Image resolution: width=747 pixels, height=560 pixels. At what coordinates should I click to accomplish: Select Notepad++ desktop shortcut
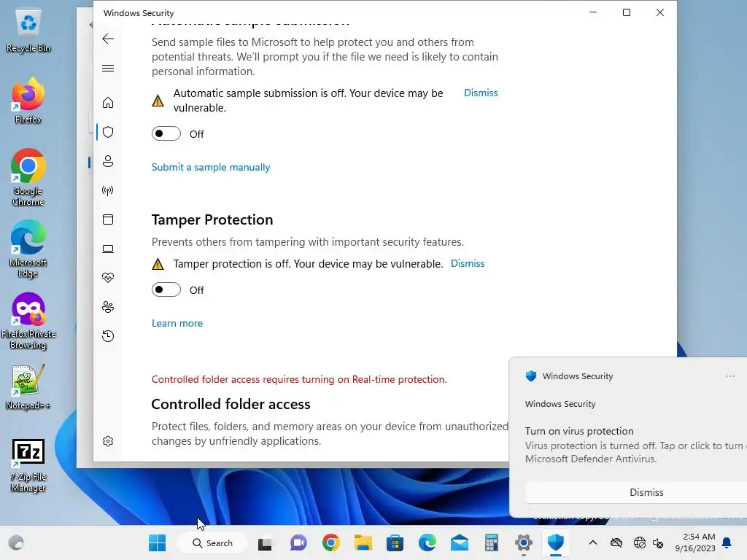[28, 387]
